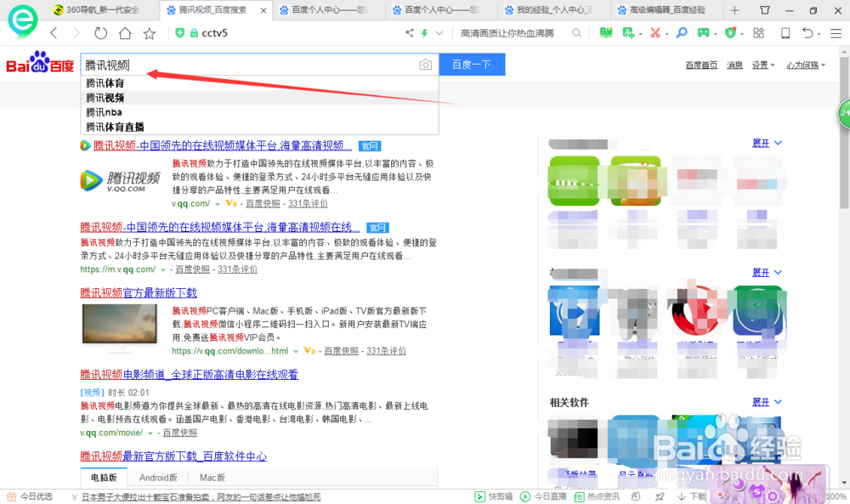850x504 pixels.
Task: Open dropdown beside the scissors screenshot icon
Action: [666, 34]
